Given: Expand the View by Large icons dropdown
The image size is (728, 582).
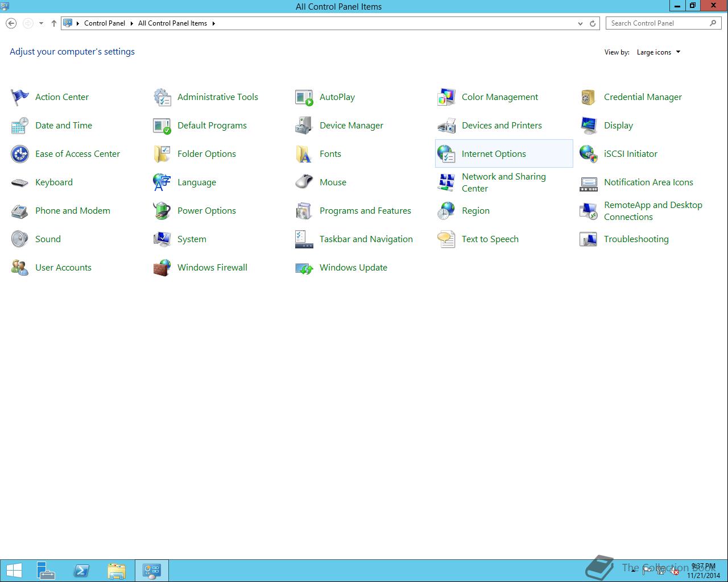Looking at the screenshot, I should pos(659,52).
